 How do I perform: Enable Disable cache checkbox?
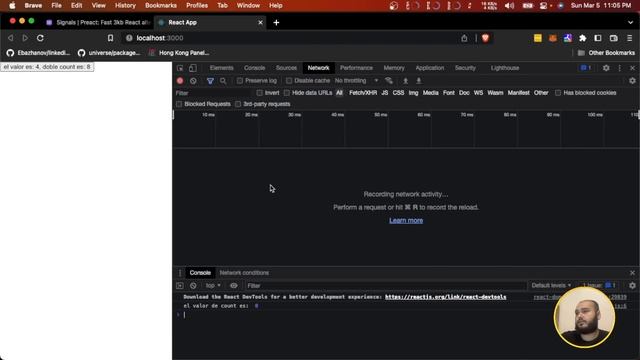tap(289, 81)
